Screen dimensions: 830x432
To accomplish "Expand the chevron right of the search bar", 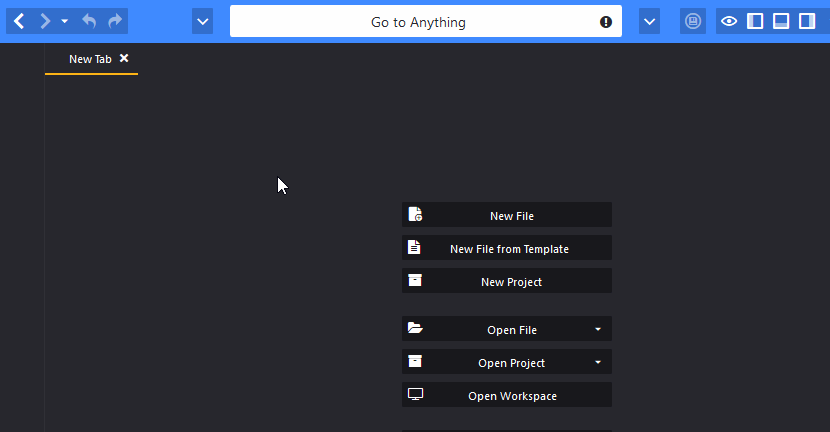I will [x=649, y=22].
